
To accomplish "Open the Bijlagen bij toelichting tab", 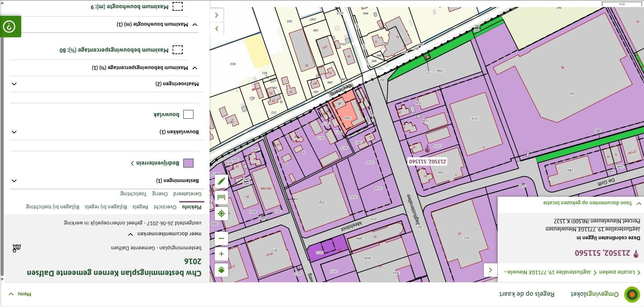I will click(53, 207).
